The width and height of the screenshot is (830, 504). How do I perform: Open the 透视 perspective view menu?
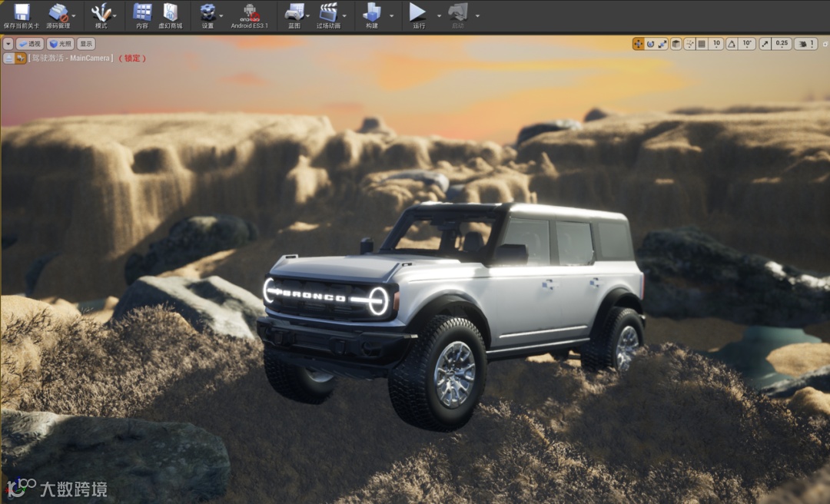tap(30, 44)
